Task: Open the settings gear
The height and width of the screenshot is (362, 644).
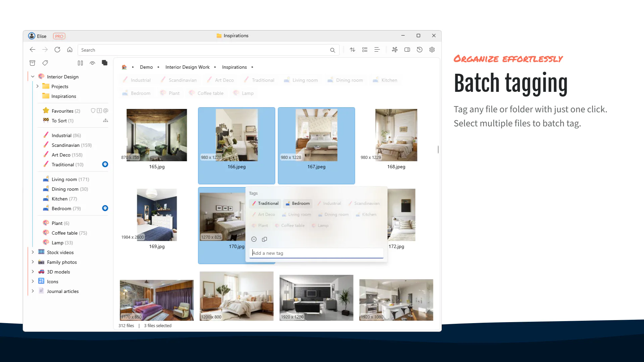Action: click(432, 50)
